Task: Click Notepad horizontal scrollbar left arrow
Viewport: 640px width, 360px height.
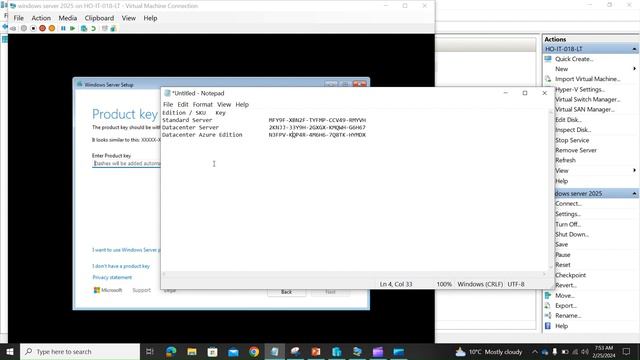Action: pos(164,274)
